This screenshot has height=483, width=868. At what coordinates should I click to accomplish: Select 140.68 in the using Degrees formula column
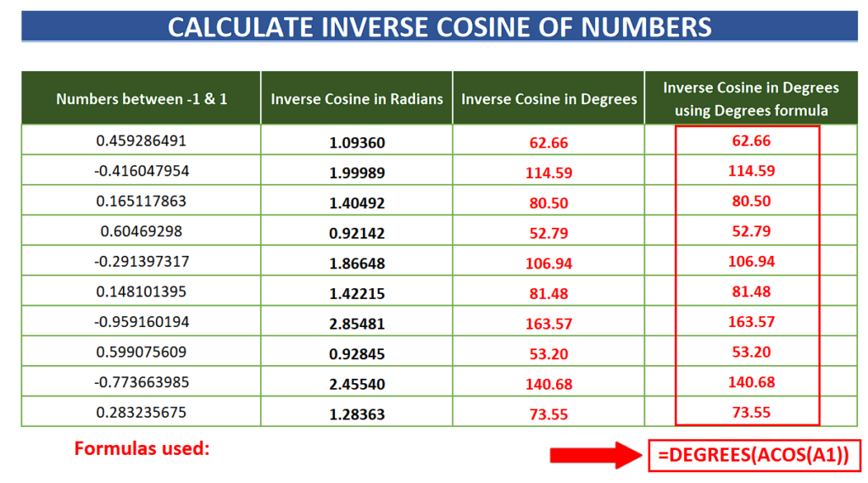click(x=751, y=382)
